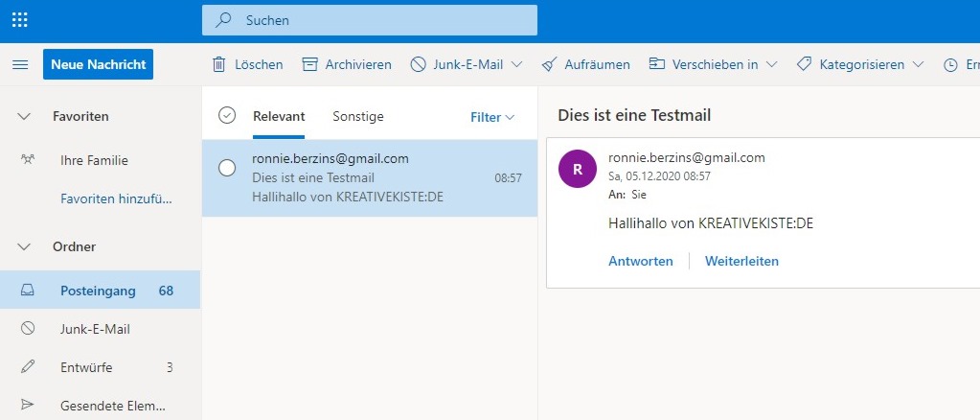Click the Antworten link
This screenshot has width=980, height=420.
pyautogui.click(x=641, y=261)
